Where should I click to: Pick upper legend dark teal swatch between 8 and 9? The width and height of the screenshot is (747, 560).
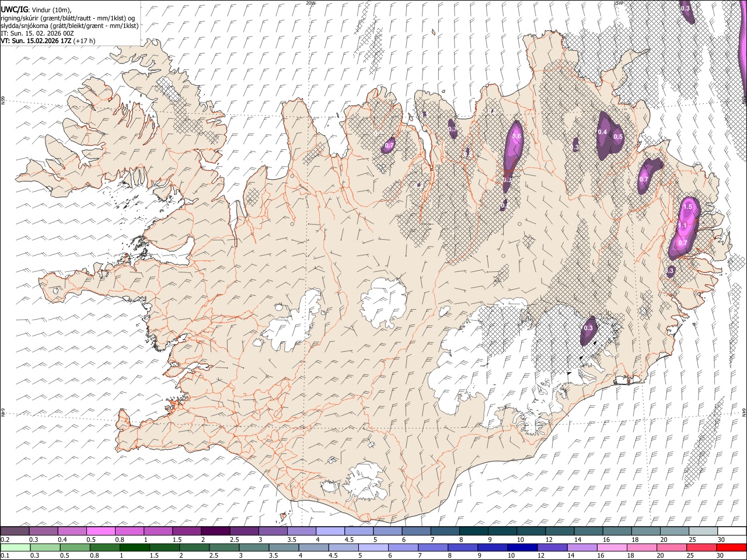[x=473, y=531]
